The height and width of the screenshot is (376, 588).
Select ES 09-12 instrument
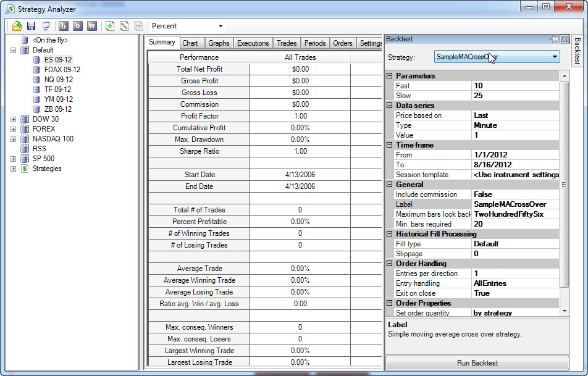58,60
